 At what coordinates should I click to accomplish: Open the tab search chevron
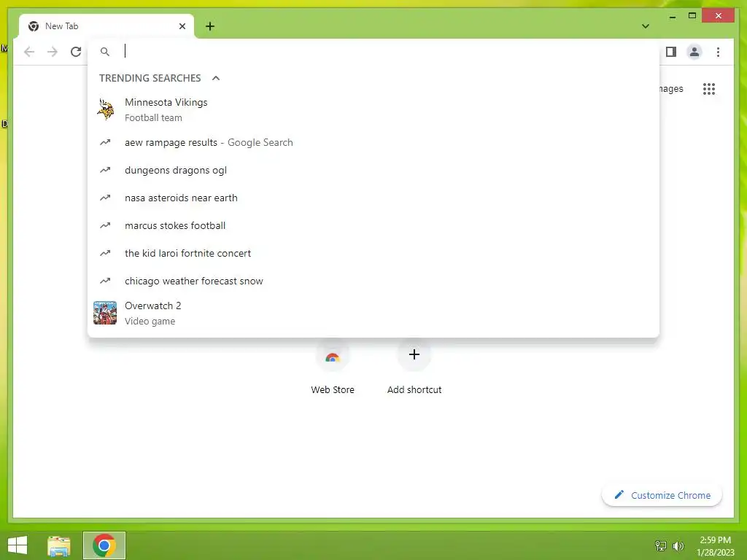coord(646,26)
